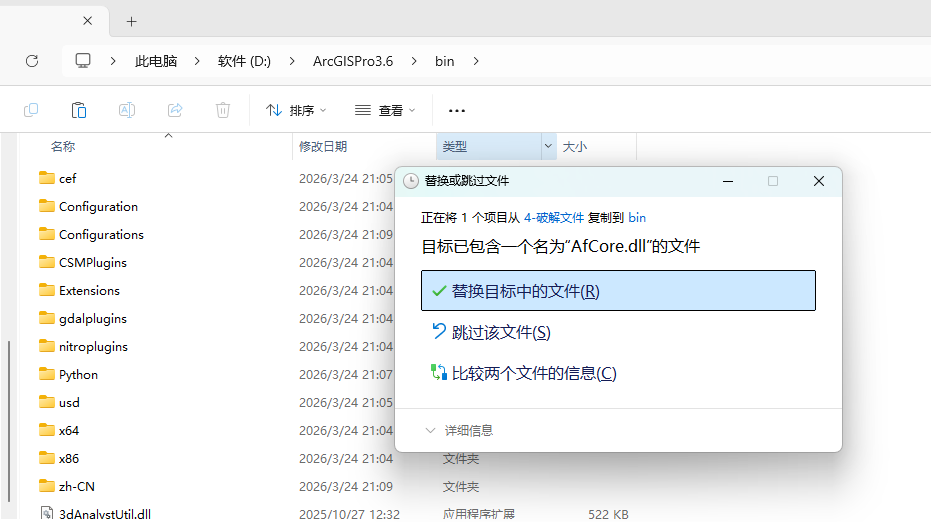Expand 详细信息 in the dialog
This screenshot has height=522, width=931.
[x=460, y=430]
